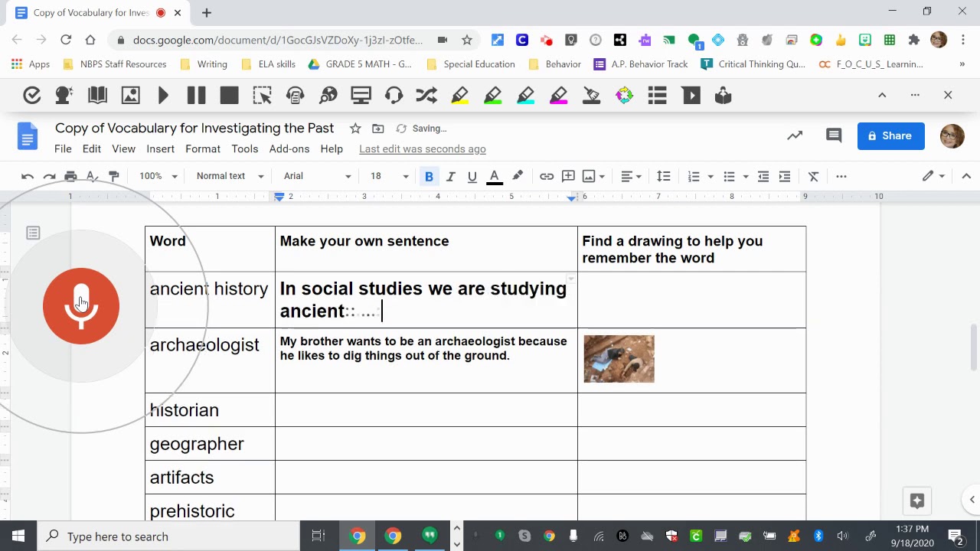Stop Read&Write speech playback
This screenshot has height=551, width=980.
click(229, 96)
